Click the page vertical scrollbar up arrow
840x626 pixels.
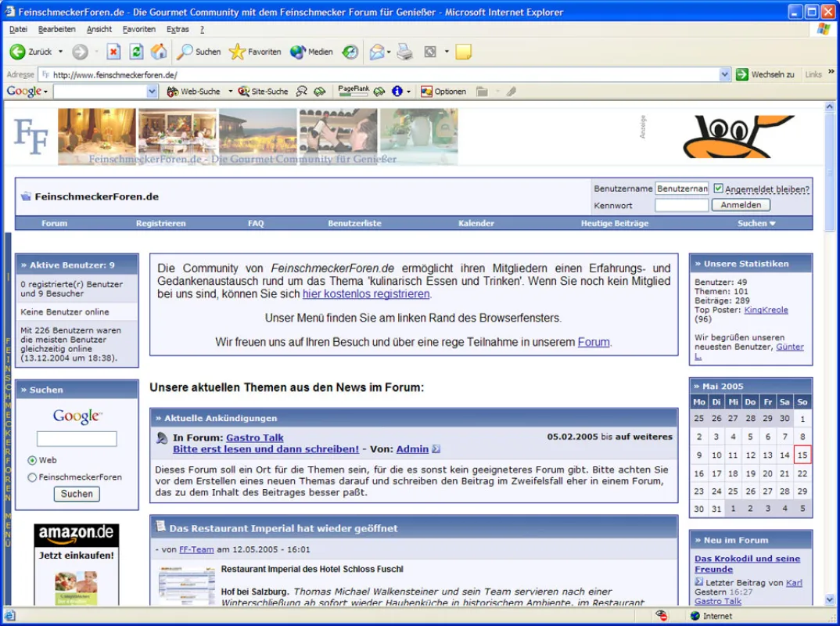click(x=830, y=106)
